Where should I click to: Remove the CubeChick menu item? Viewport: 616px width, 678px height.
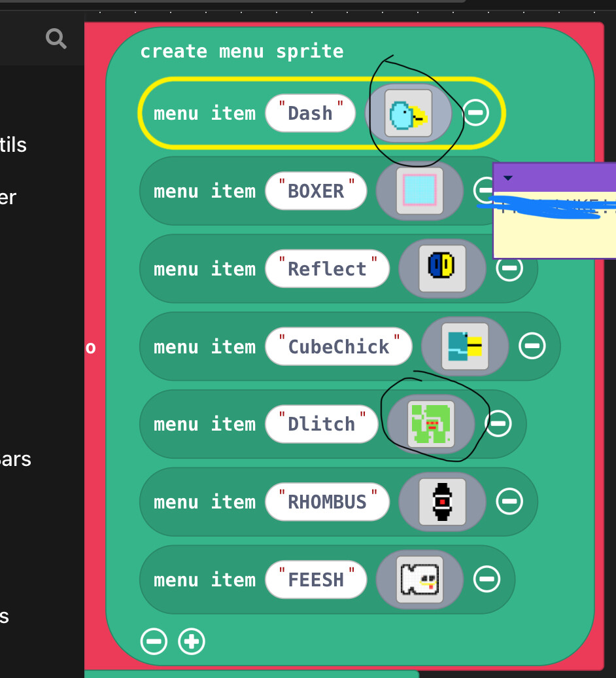pos(532,346)
